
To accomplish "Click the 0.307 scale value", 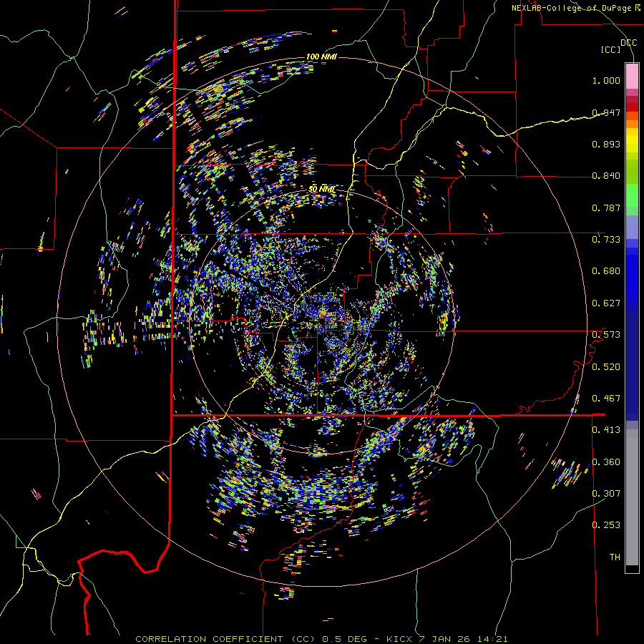I will pos(606,493).
